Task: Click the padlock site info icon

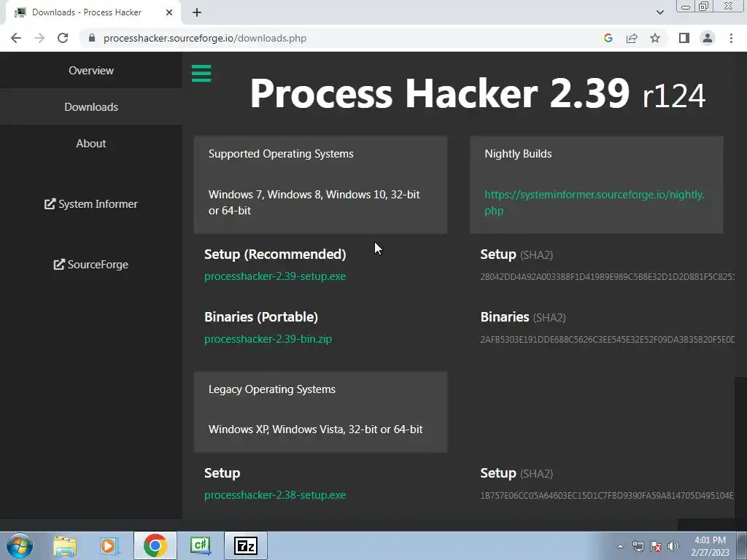Action: pos(92,38)
